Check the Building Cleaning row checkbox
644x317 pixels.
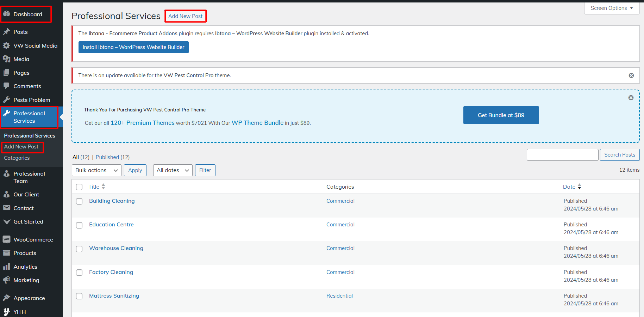pos(79,201)
